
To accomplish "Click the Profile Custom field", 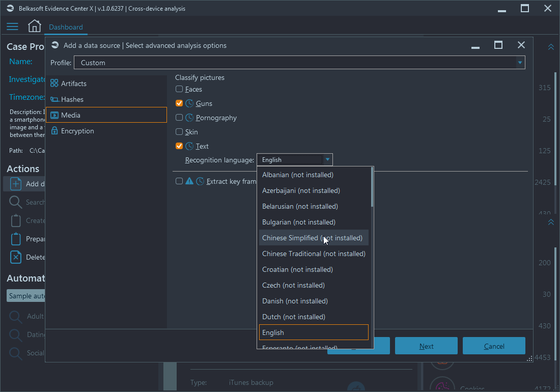I will coord(299,63).
